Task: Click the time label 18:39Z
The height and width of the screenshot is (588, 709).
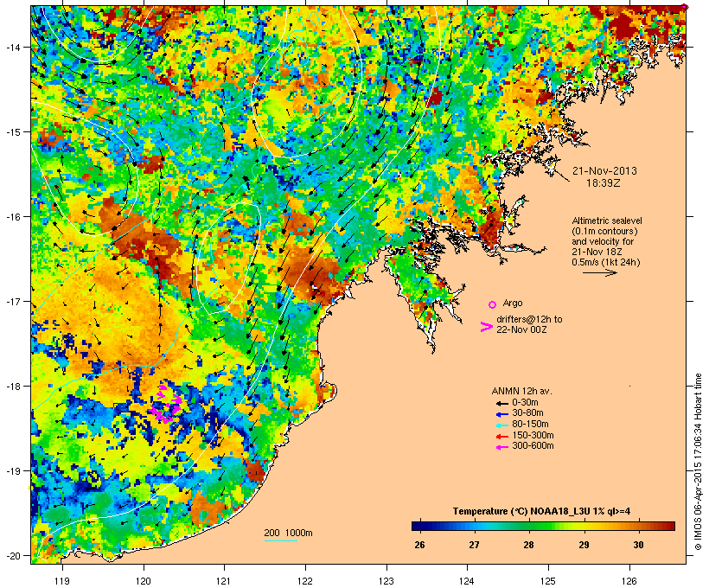Action: pyautogui.click(x=604, y=183)
